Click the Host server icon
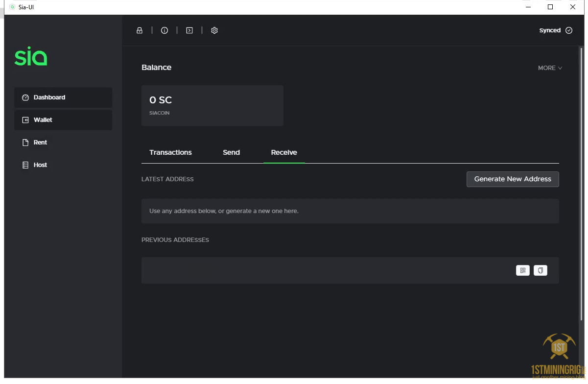This screenshot has height=384, width=588. pyautogui.click(x=26, y=165)
